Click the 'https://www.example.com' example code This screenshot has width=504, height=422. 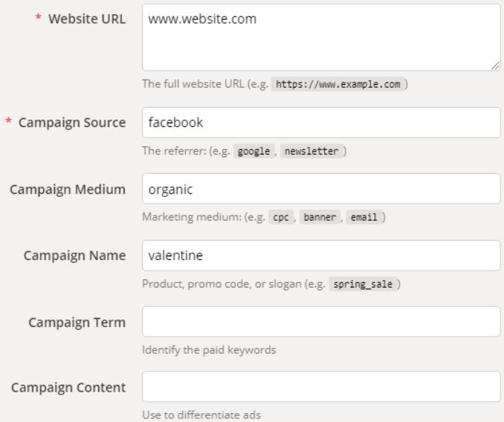tap(337, 84)
